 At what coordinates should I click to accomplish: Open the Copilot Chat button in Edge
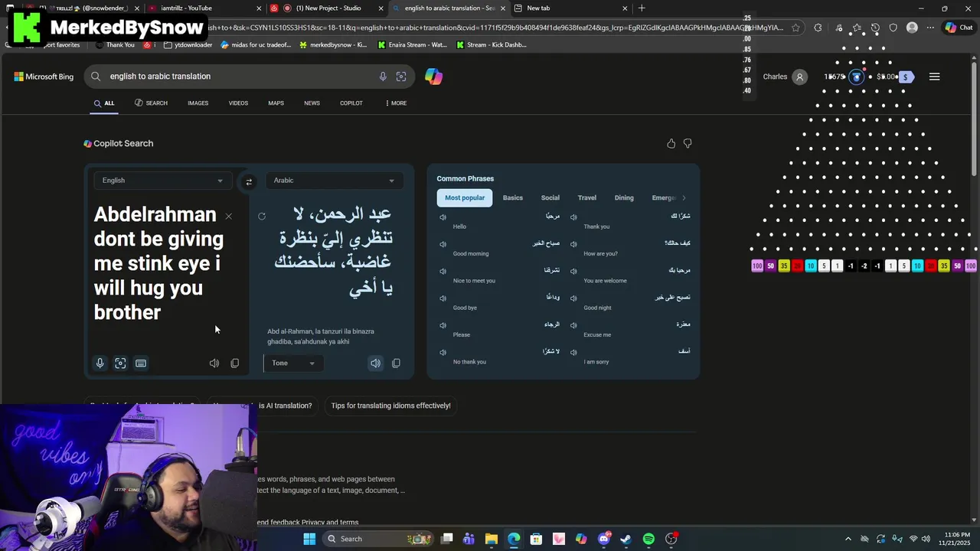click(x=959, y=28)
